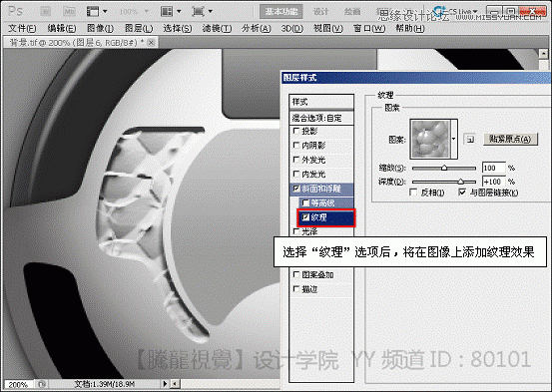Image resolution: width=552 pixels, height=392 pixels.
Task: Launch Bridge with the Br icon
Action: [x=45, y=12]
